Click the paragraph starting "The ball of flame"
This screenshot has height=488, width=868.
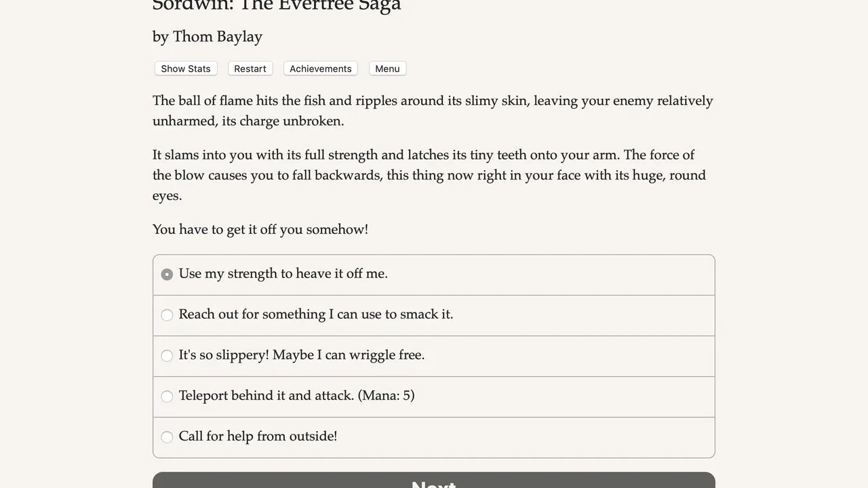(x=433, y=110)
